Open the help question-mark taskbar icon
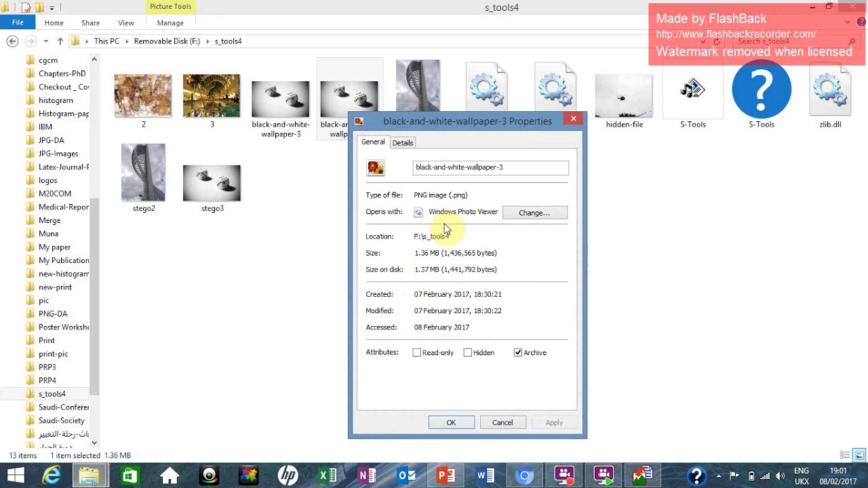The image size is (868, 488). click(x=696, y=476)
